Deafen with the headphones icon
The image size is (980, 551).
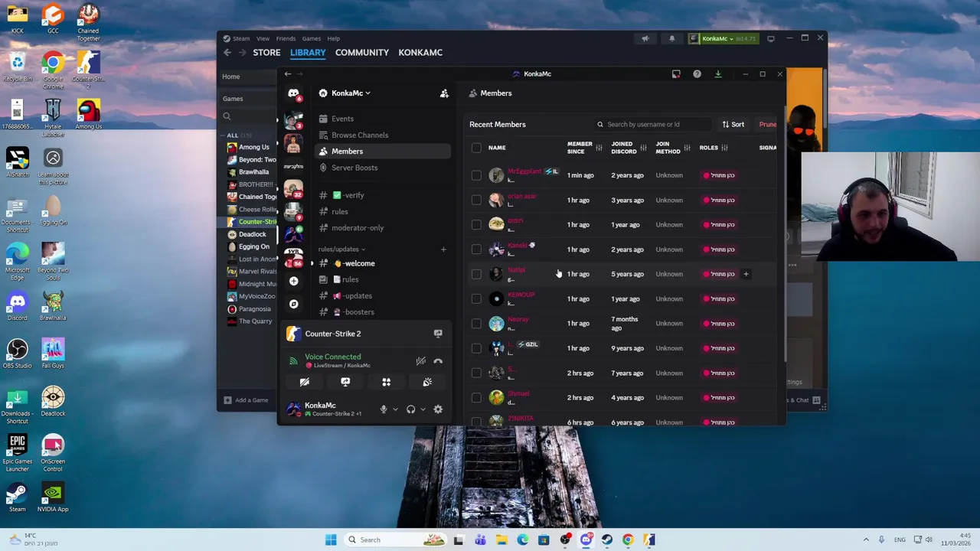coord(411,409)
